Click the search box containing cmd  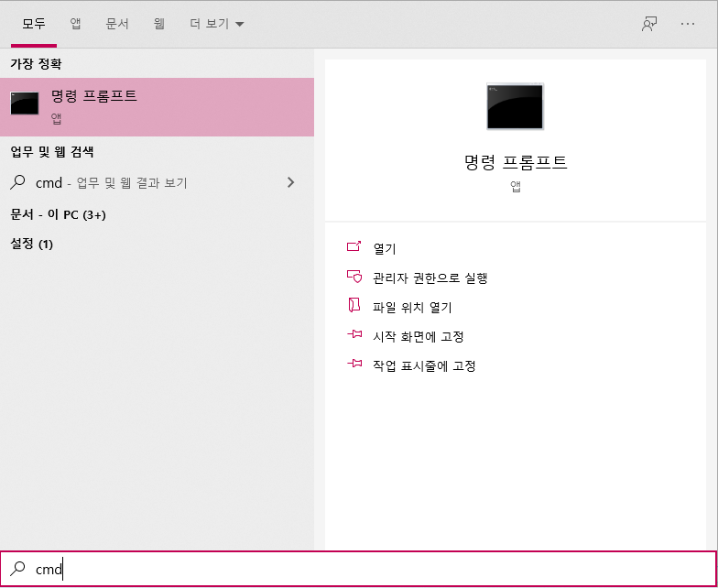tap(359, 569)
